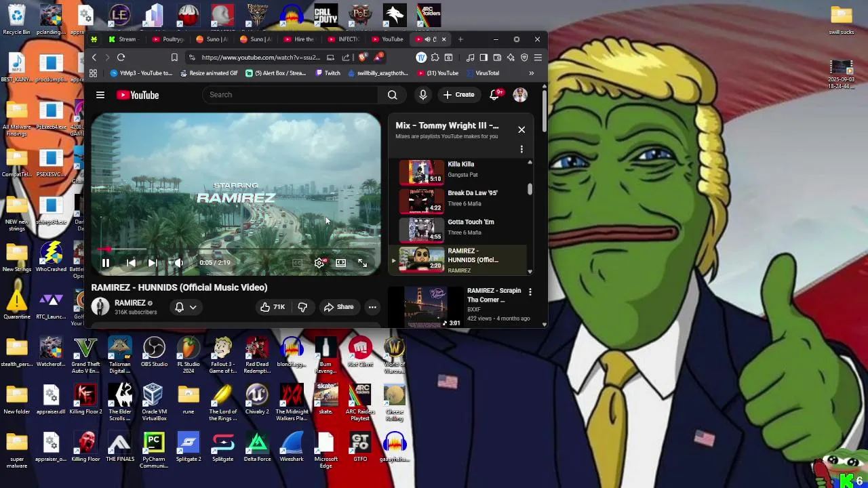Seek using the red video progress bar

tap(236, 250)
